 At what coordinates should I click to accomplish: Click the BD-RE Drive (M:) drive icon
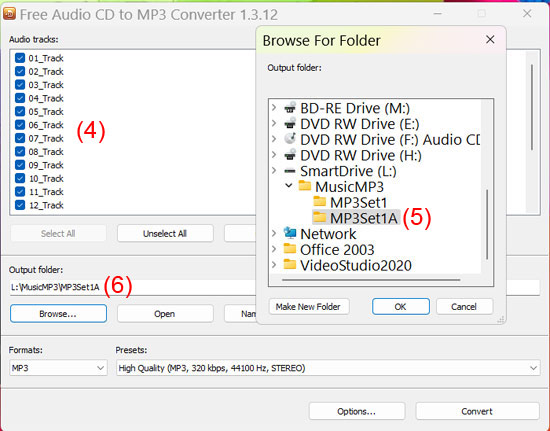(290, 108)
